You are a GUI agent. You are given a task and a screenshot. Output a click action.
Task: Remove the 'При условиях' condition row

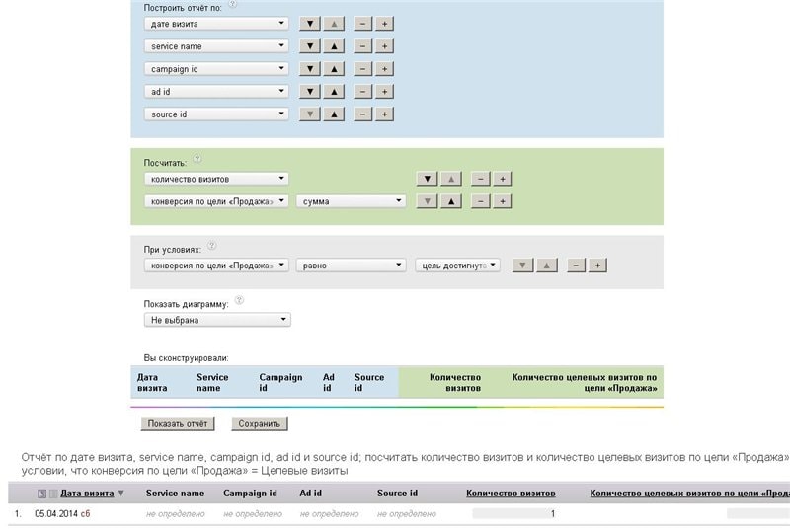tap(577, 265)
